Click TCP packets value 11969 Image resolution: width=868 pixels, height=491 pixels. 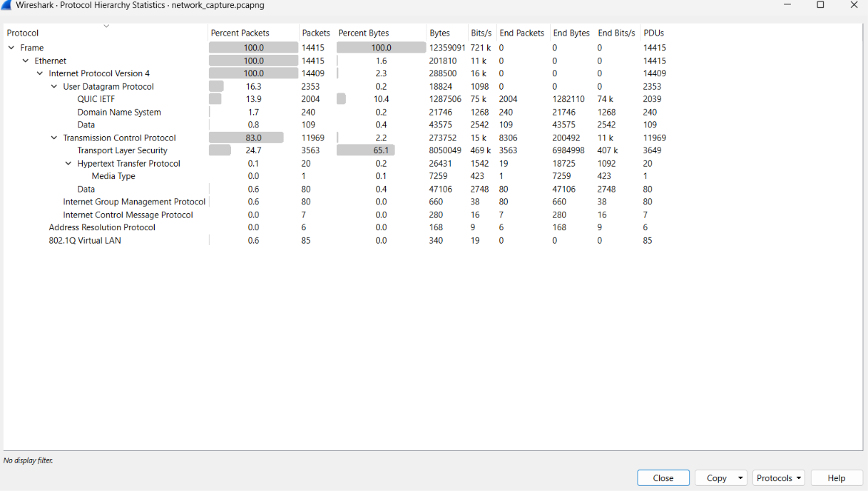313,138
